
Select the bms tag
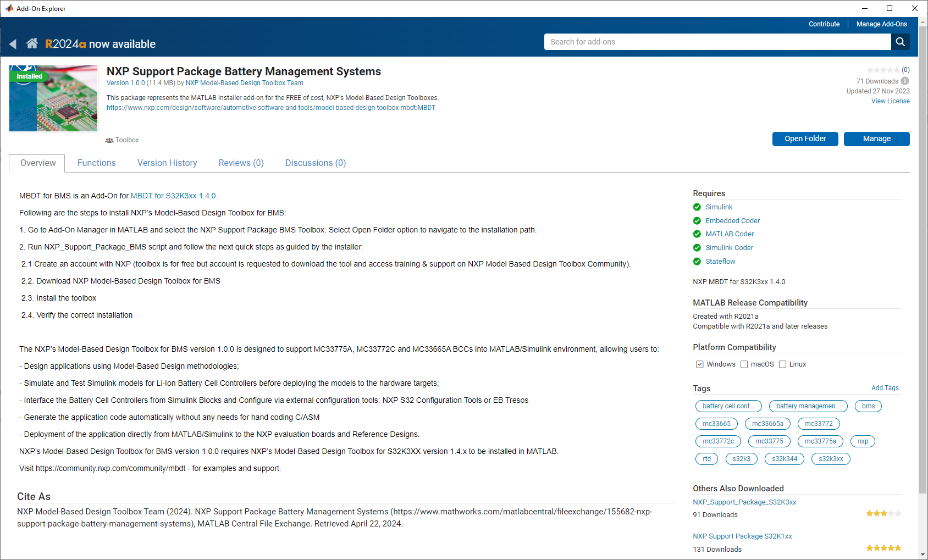[x=868, y=406]
